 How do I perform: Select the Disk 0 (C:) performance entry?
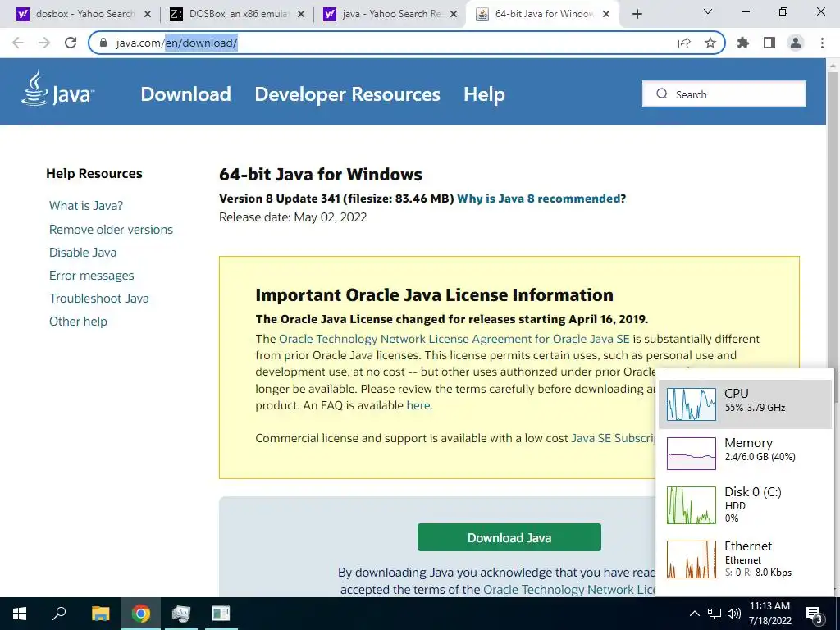click(x=745, y=505)
